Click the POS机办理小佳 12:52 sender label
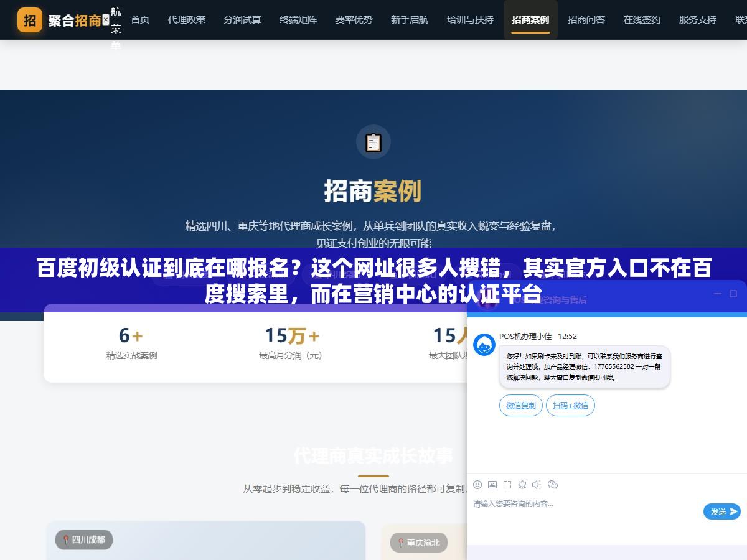Image resolution: width=747 pixels, height=560 pixels. point(538,336)
